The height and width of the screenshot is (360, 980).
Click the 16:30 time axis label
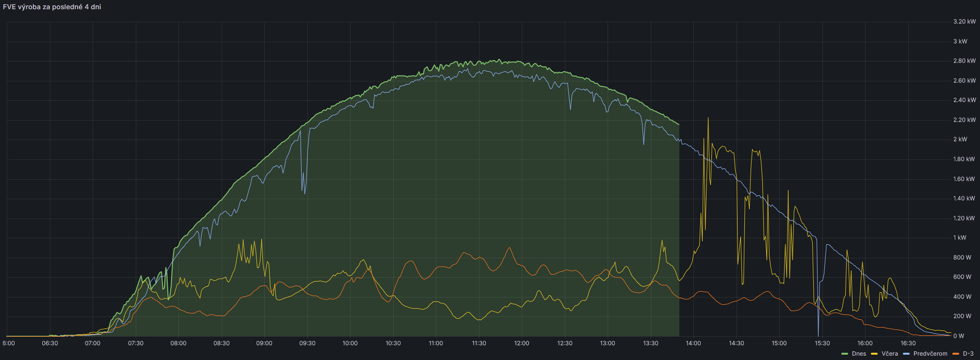click(908, 344)
